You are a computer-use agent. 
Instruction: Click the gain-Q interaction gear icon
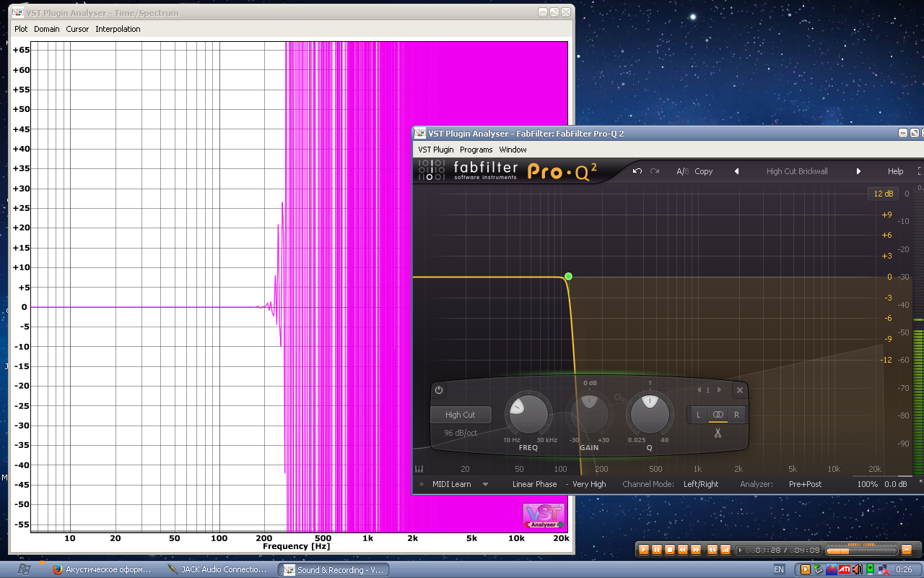click(618, 397)
